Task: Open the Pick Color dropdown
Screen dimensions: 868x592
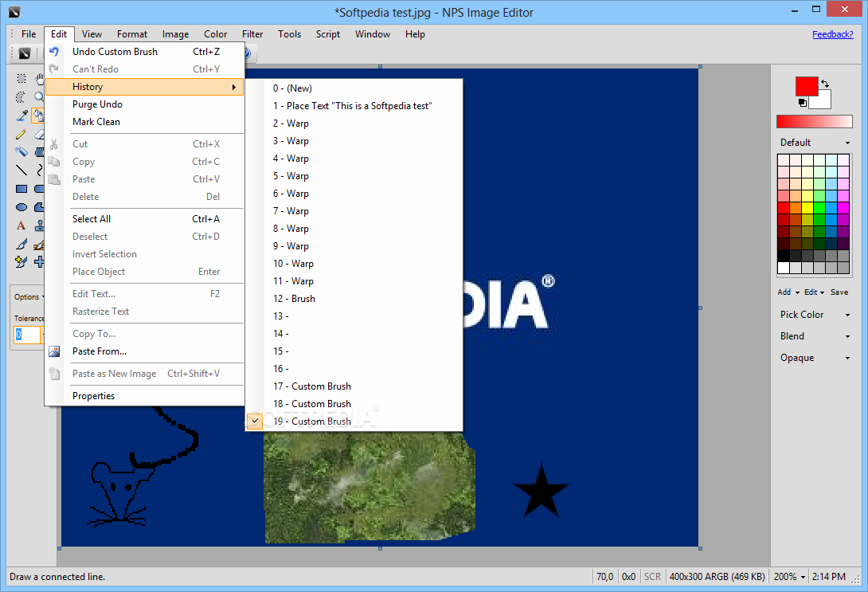Action: click(x=815, y=315)
